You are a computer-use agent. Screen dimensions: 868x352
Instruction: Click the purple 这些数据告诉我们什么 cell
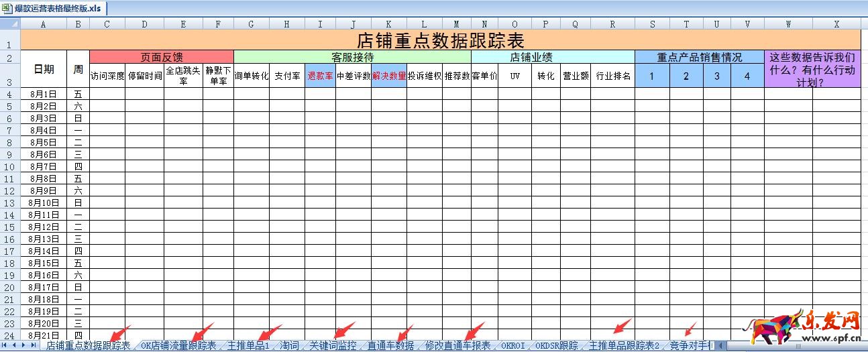pos(812,69)
